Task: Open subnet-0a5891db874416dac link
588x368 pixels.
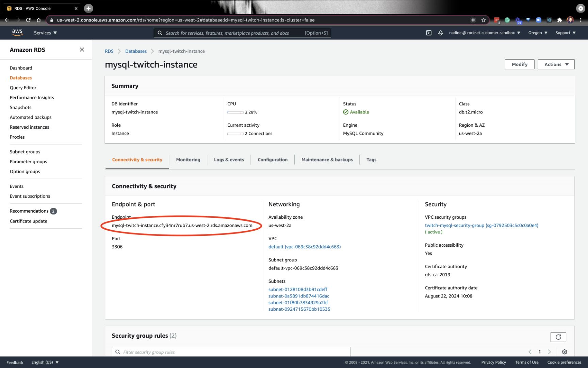Action: tap(299, 296)
